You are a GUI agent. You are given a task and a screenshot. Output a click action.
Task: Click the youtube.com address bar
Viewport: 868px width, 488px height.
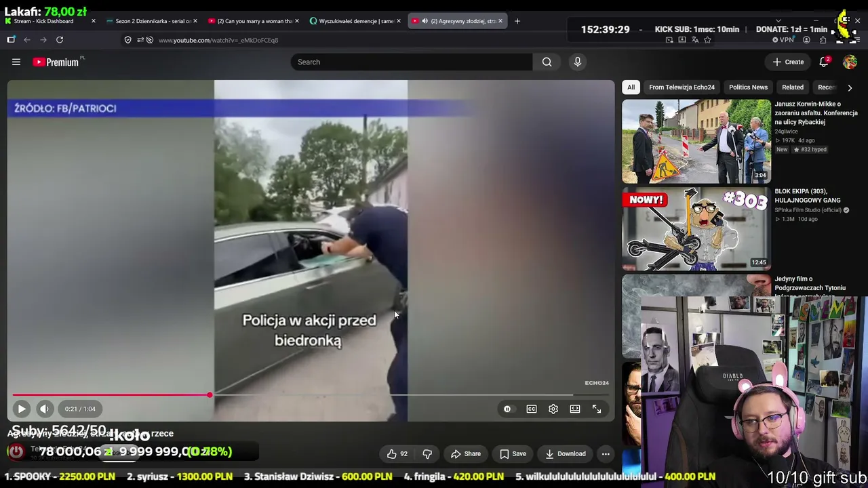(218, 40)
